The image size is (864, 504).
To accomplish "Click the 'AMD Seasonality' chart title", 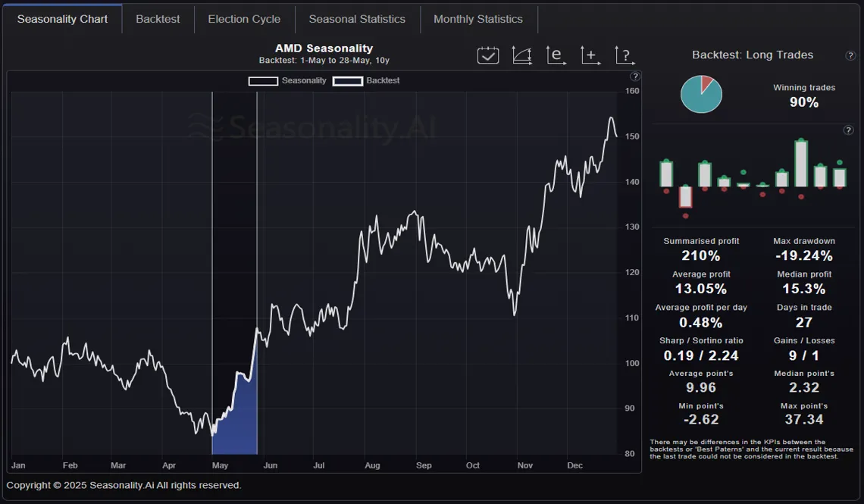I will coord(324,49).
